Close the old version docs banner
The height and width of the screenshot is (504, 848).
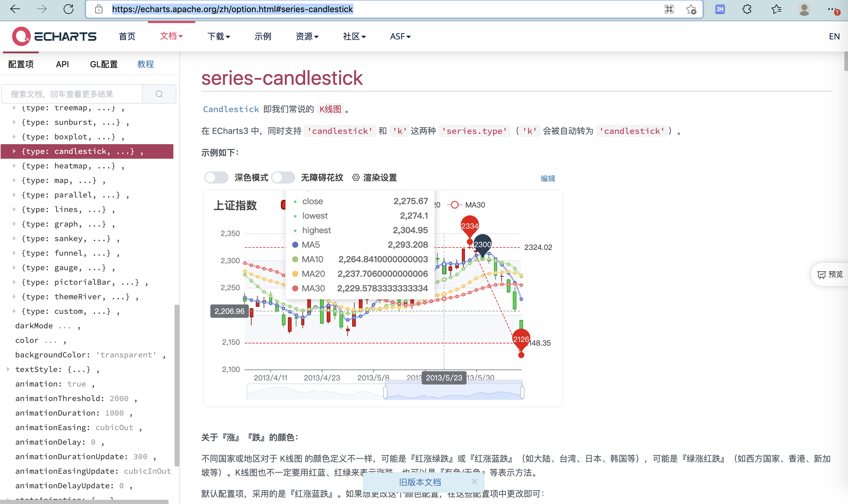pos(475,481)
